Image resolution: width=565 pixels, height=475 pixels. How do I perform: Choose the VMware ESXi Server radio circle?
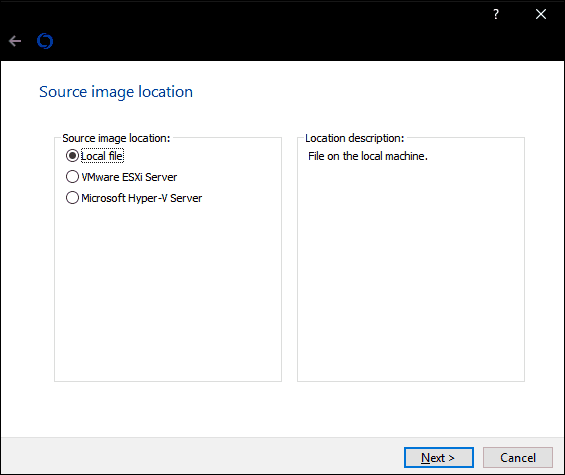coord(72,177)
